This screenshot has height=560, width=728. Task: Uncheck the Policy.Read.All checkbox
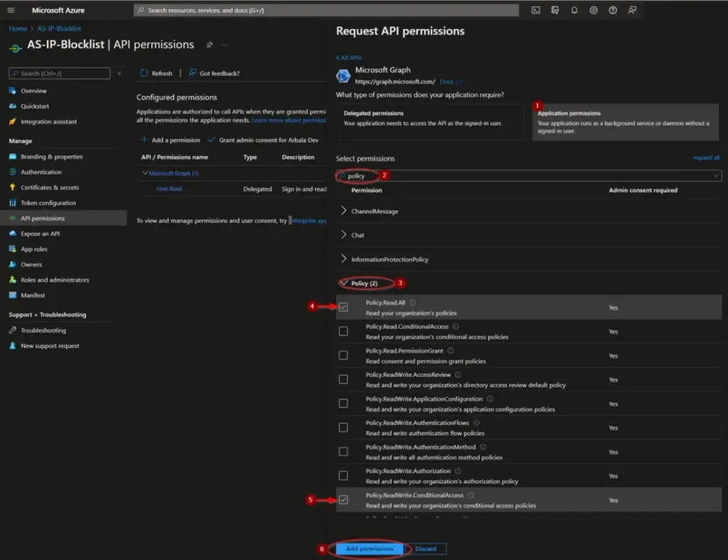pos(343,307)
